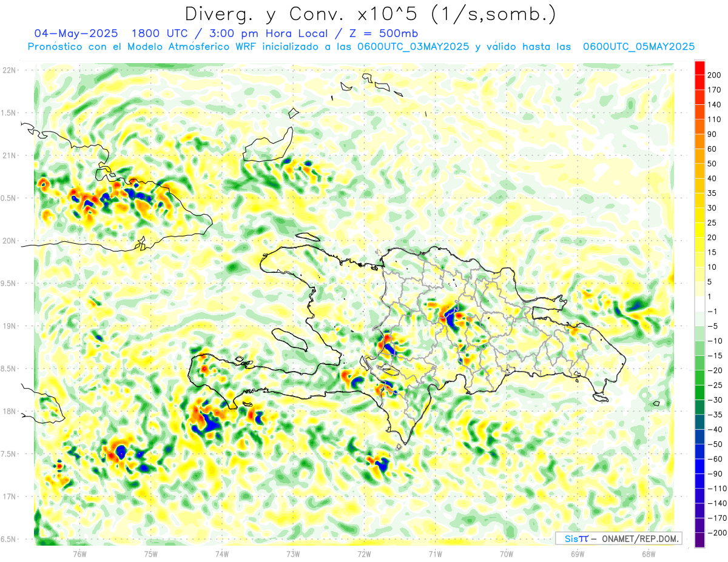The width and height of the screenshot is (728, 562).
Task: Click the '19N' latitude label
Action: tap(9, 326)
